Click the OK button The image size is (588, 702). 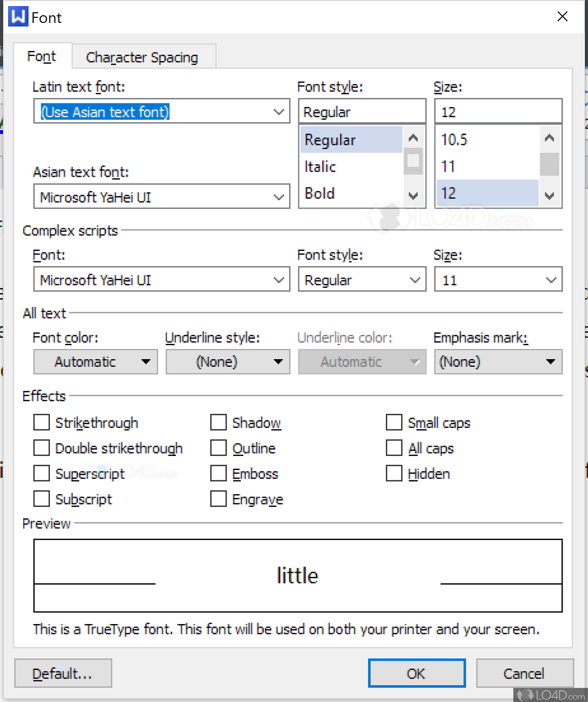[416, 673]
